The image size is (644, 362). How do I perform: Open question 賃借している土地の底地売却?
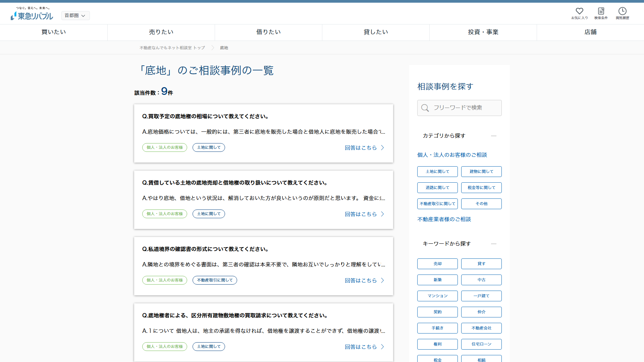point(235,183)
